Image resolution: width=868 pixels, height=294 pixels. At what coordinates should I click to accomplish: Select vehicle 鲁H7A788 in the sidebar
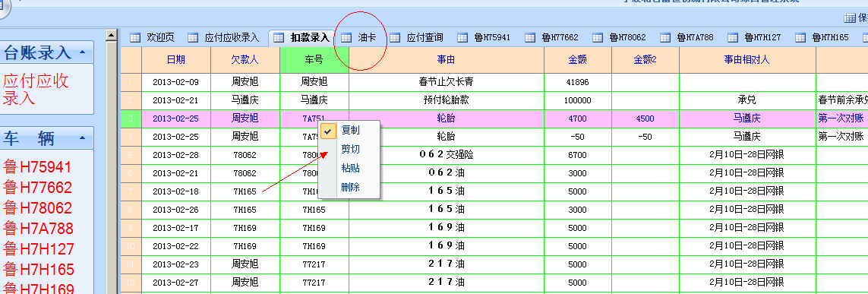pos(39,229)
